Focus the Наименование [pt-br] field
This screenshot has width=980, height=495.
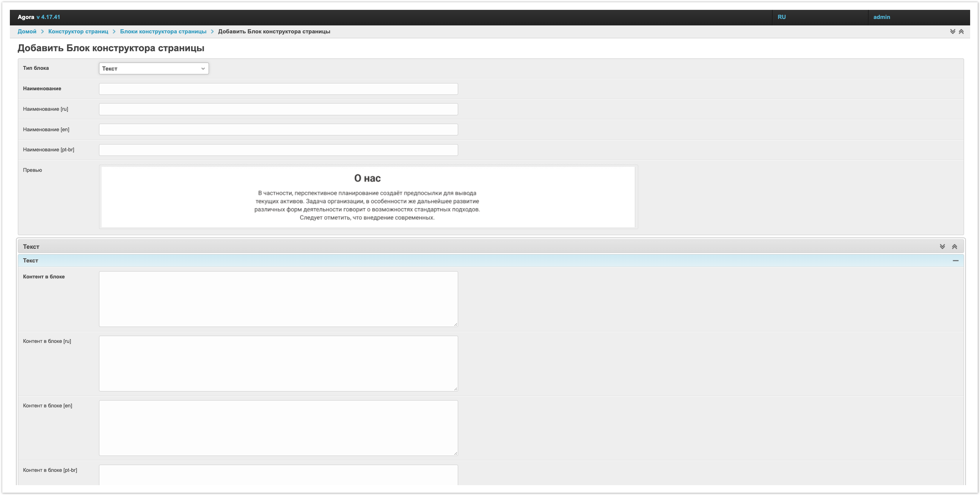tap(278, 150)
